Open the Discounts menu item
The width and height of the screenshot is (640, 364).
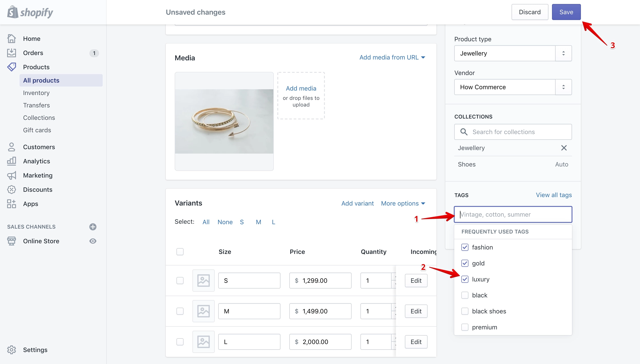coord(38,190)
